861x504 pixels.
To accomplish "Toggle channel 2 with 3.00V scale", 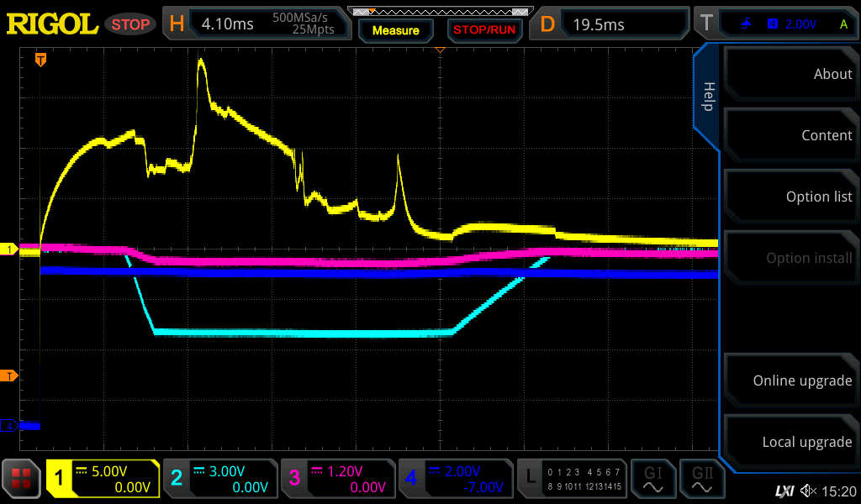I will pyautogui.click(x=220, y=479).
